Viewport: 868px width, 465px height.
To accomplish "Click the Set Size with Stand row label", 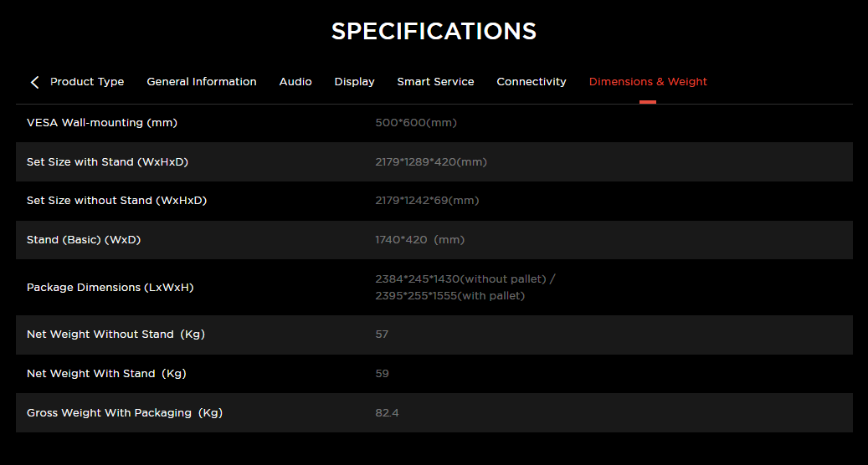I will click(x=107, y=162).
